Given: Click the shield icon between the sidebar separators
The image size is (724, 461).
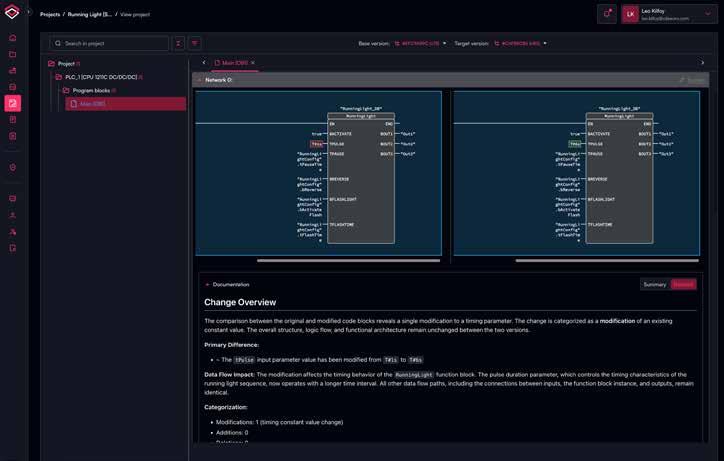Looking at the screenshot, I should 12,167.
